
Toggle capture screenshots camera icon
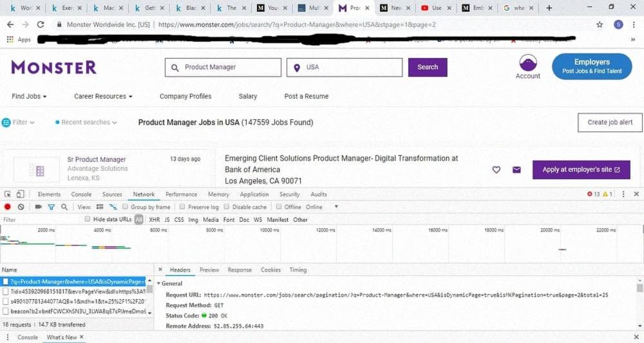(x=38, y=207)
